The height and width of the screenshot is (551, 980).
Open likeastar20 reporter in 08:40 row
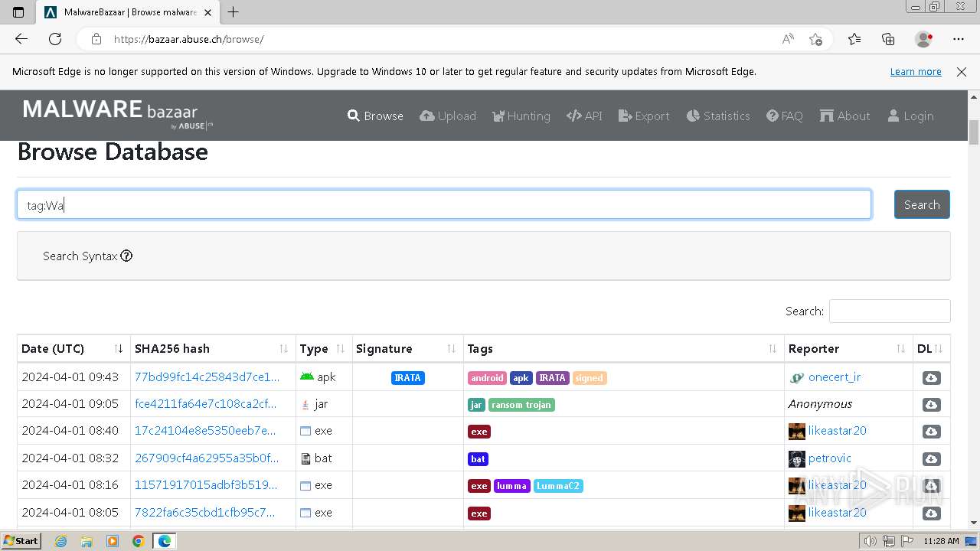837,431
